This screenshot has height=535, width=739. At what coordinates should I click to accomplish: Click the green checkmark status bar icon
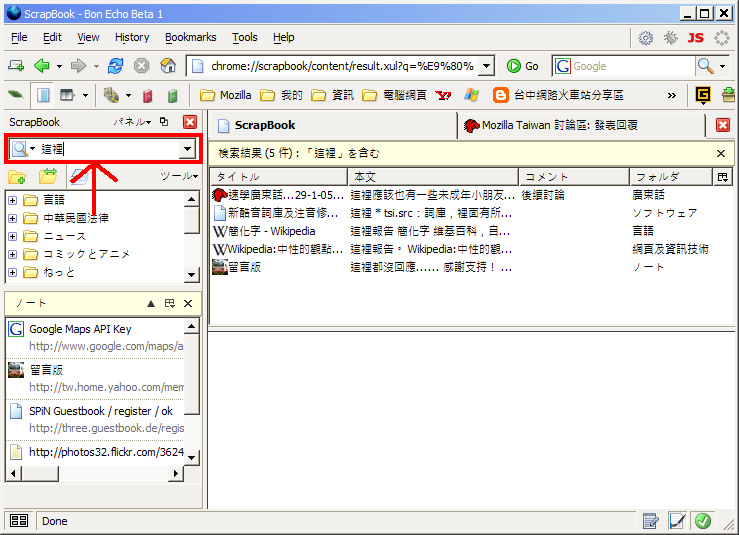click(703, 521)
